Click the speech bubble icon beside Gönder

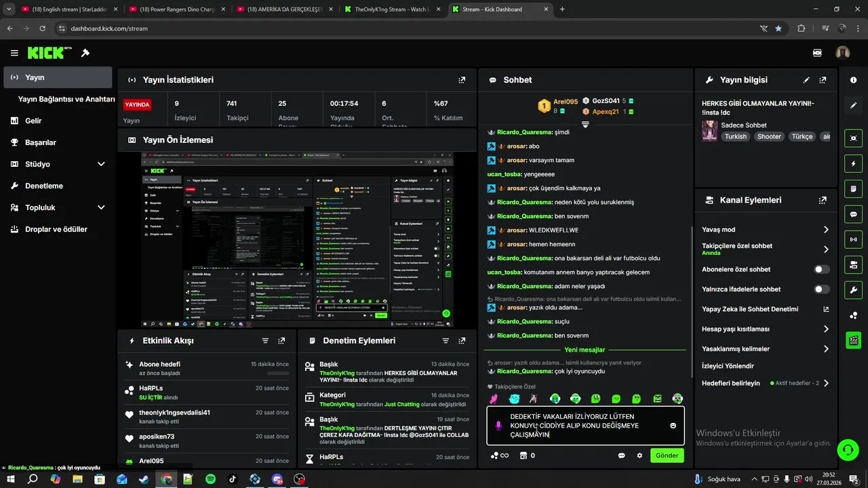click(621, 455)
